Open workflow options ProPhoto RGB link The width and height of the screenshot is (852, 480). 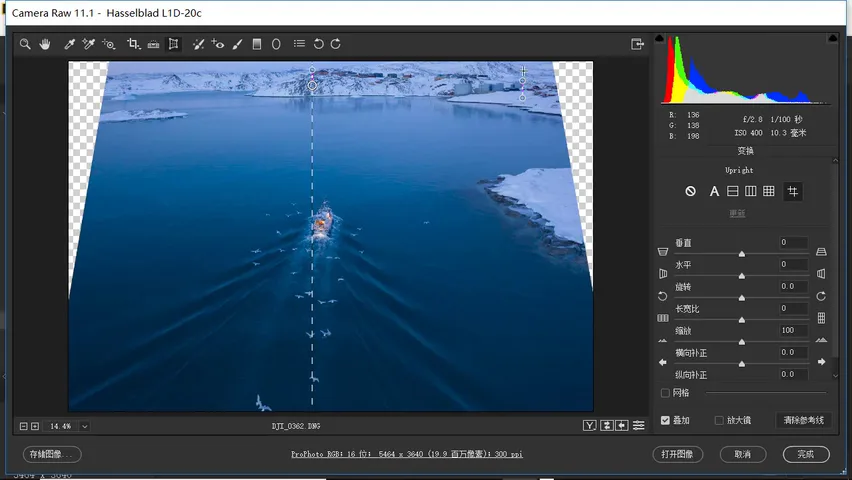[407, 454]
